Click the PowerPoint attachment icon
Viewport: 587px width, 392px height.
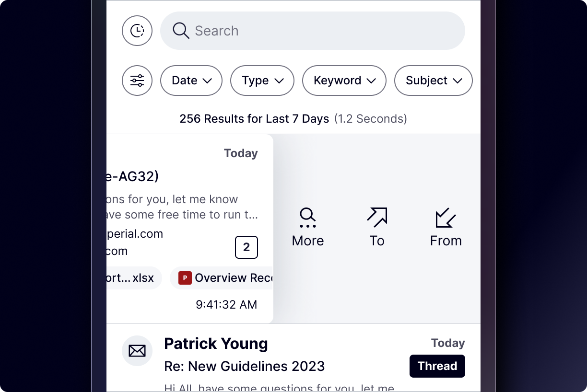point(185,278)
